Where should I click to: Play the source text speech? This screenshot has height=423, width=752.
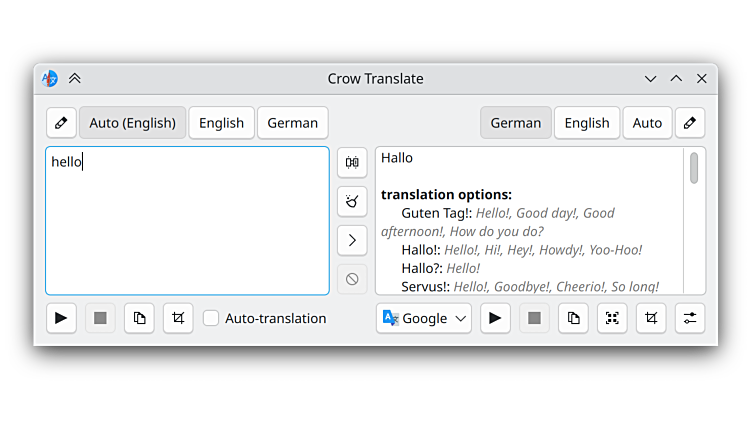tap(61, 318)
